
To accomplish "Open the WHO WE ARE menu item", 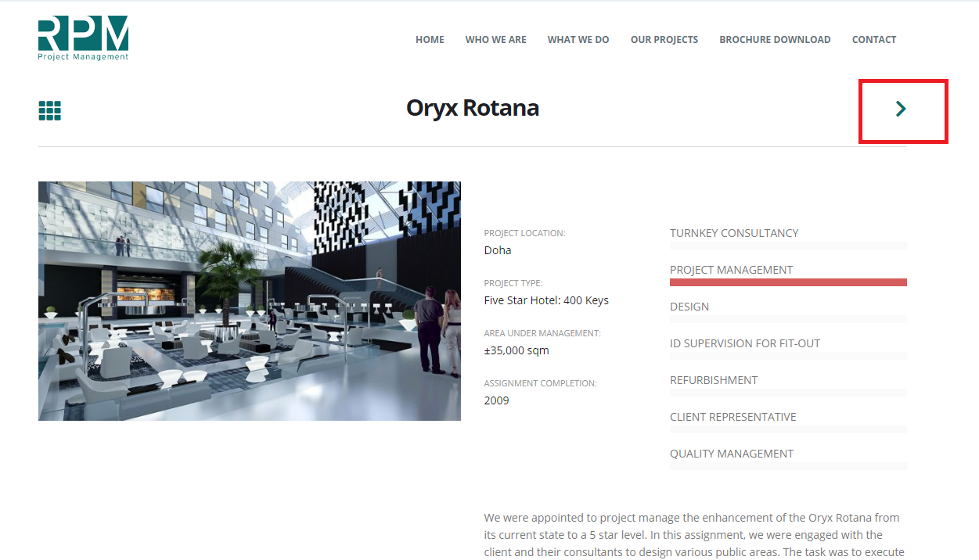I will [x=495, y=40].
